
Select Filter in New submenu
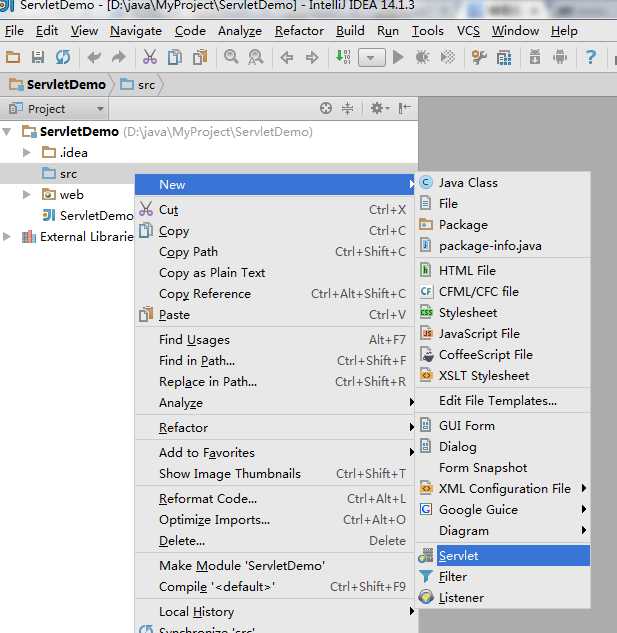(503, 576)
